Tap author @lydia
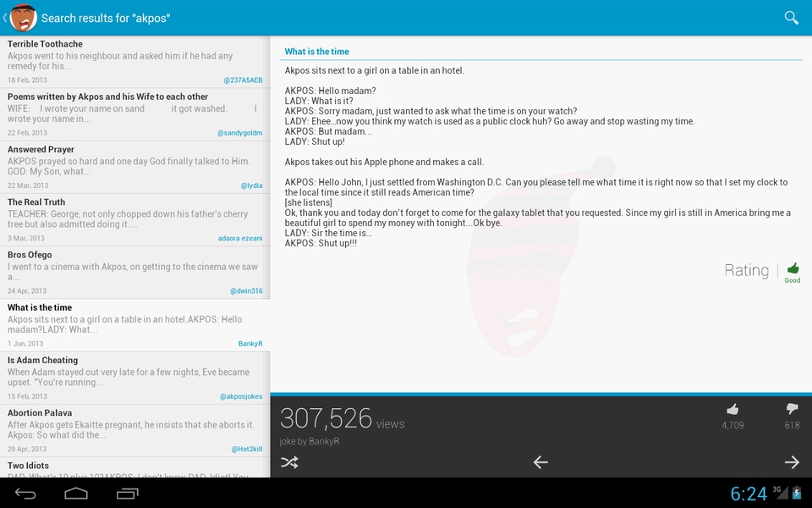 [x=252, y=185]
